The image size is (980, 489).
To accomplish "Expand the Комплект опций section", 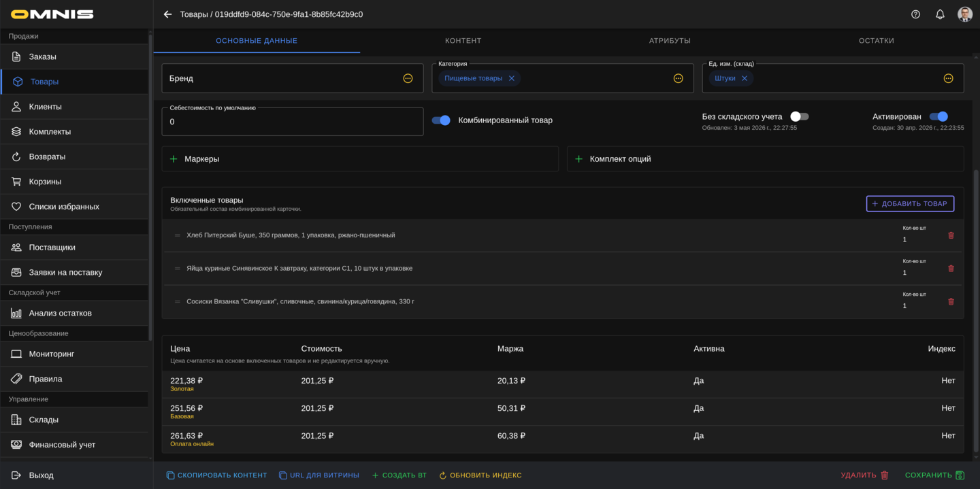I will coord(765,159).
